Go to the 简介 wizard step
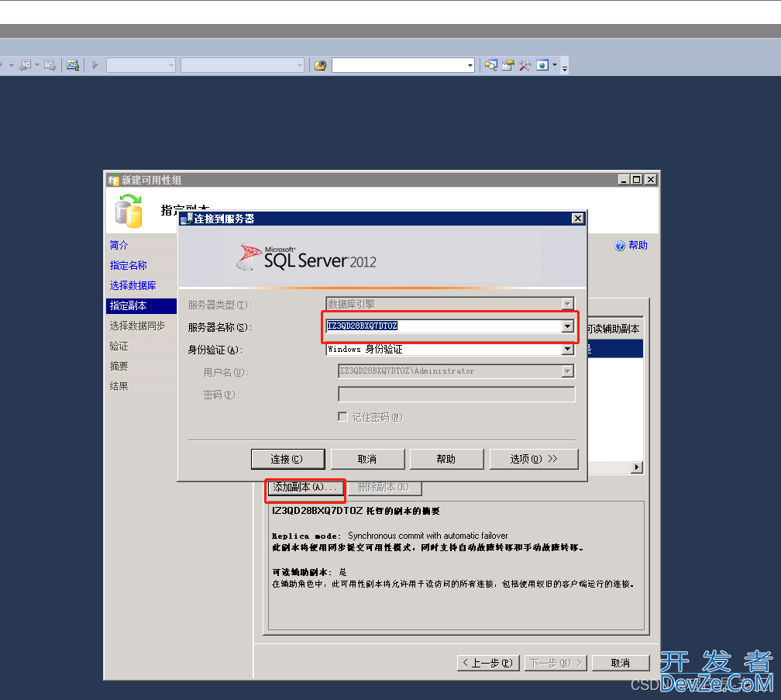The image size is (781, 700). 119,245
